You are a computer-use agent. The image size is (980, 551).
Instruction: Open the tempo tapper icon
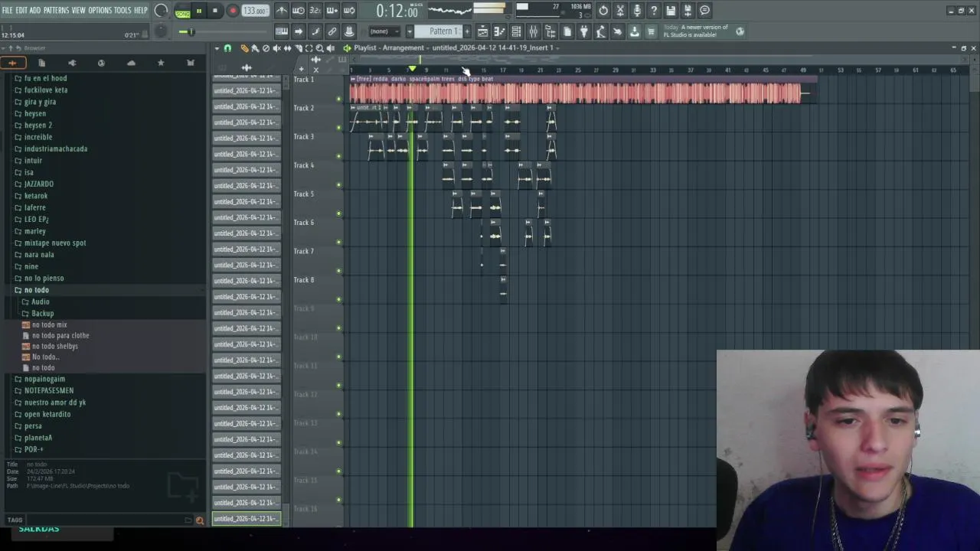601,31
